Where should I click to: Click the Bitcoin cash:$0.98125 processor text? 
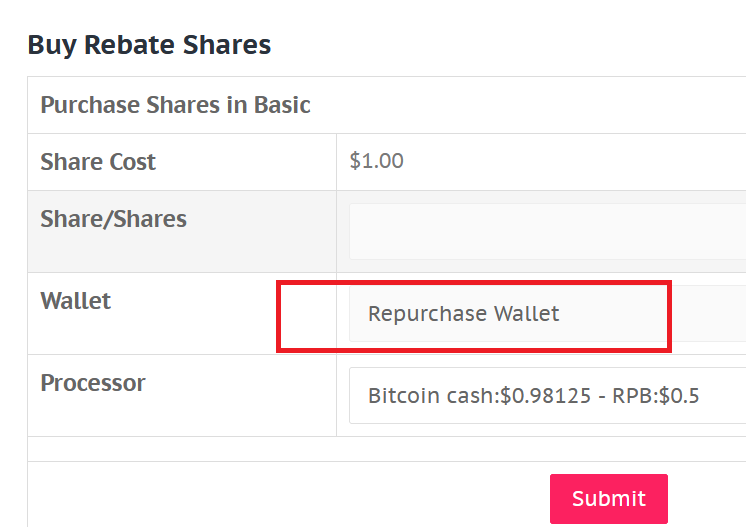coord(480,396)
